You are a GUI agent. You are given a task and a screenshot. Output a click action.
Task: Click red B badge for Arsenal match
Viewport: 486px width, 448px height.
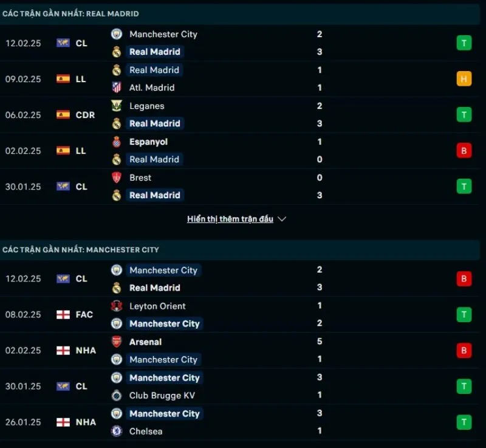coord(464,350)
